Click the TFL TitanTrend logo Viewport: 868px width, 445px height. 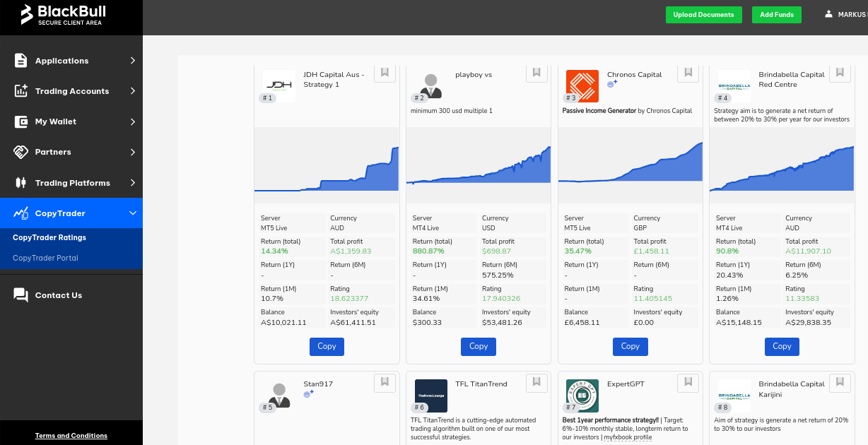point(431,396)
